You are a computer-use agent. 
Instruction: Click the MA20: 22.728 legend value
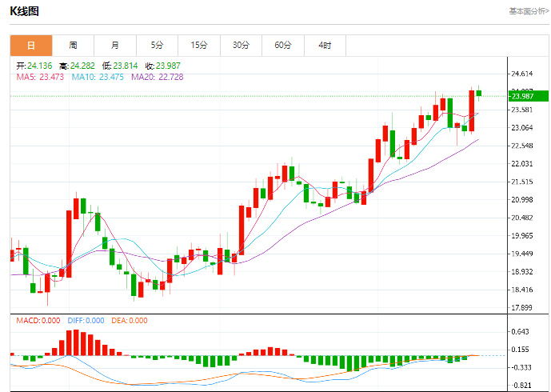[x=158, y=77]
